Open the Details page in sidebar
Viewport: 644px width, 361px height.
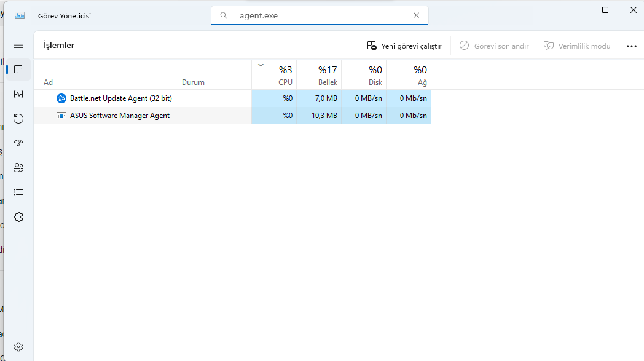(18, 192)
